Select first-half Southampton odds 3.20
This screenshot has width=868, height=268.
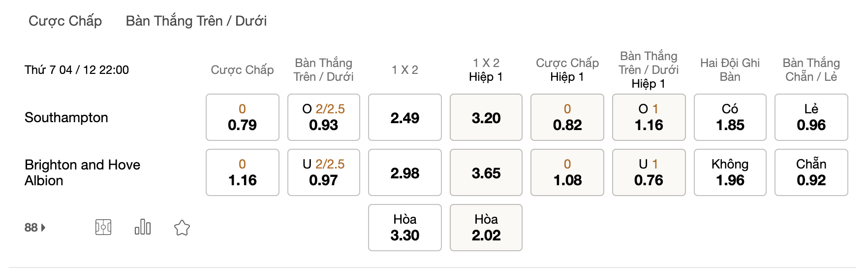[x=486, y=117]
